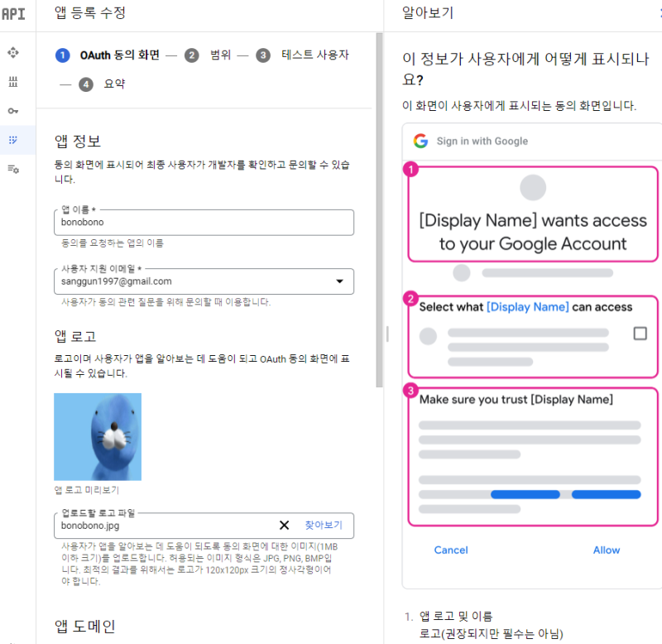The height and width of the screenshot is (644, 662).
Task: Open the API dashboard icon in sidebar
Action: pos(13,53)
